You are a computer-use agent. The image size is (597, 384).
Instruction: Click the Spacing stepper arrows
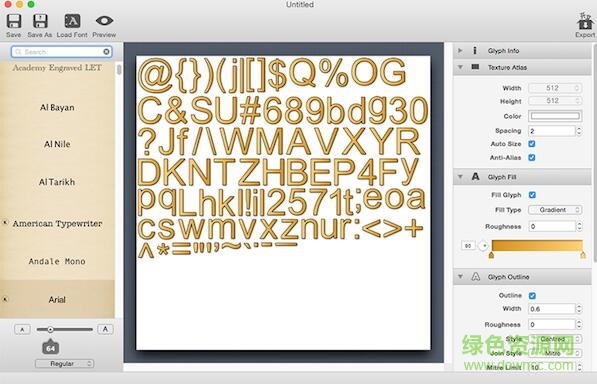click(579, 131)
